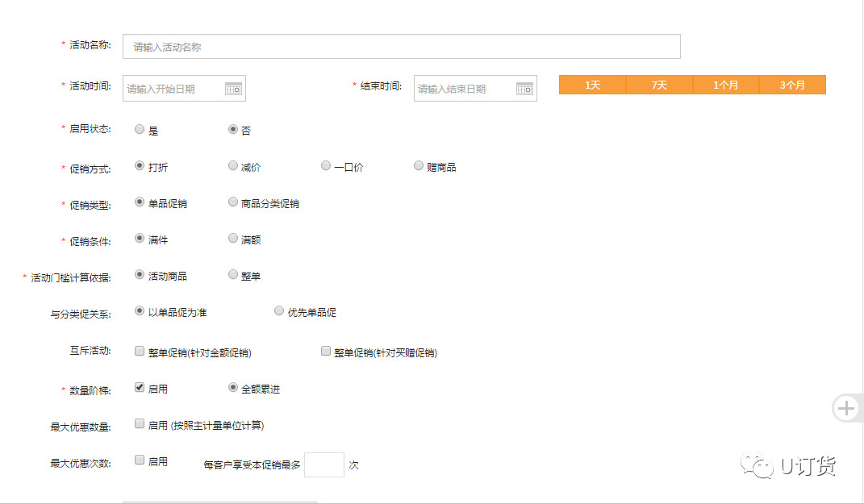Select 否 for 启用状态
The height and width of the screenshot is (504, 864).
tap(233, 129)
